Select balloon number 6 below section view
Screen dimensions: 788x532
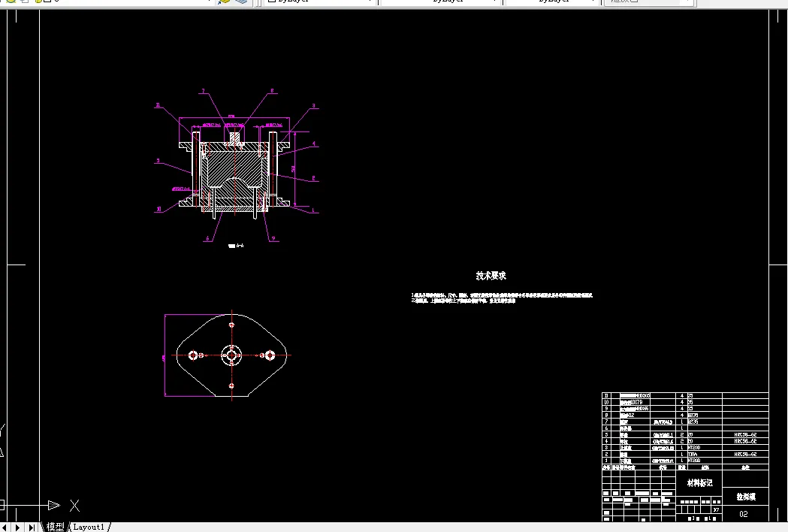[207, 239]
